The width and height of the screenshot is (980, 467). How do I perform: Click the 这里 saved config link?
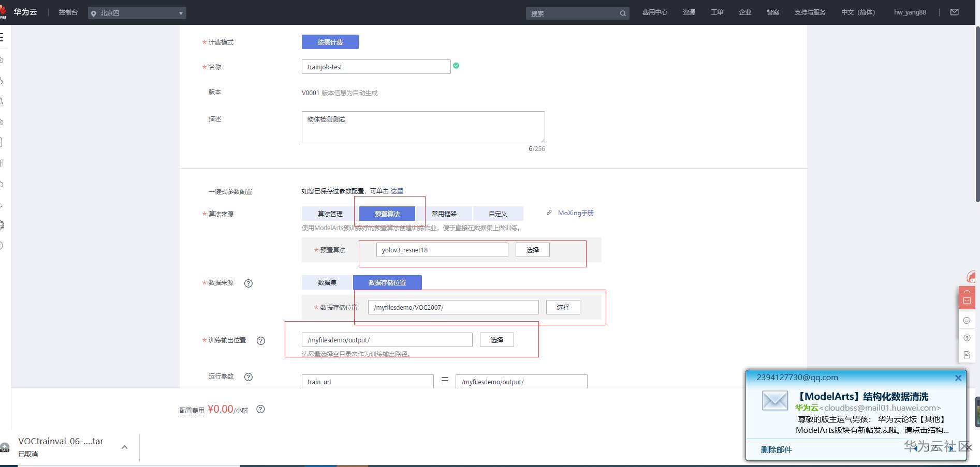pyautogui.click(x=397, y=191)
